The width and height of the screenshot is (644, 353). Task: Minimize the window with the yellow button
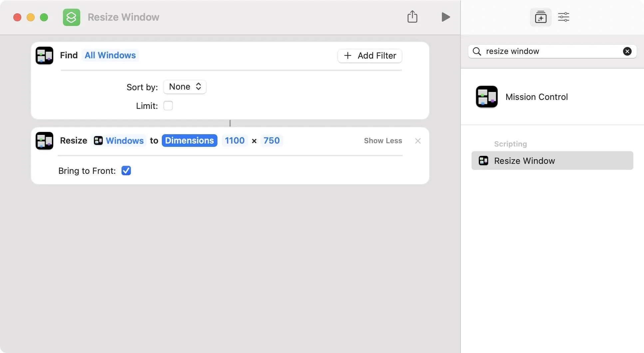(x=31, y=17)
